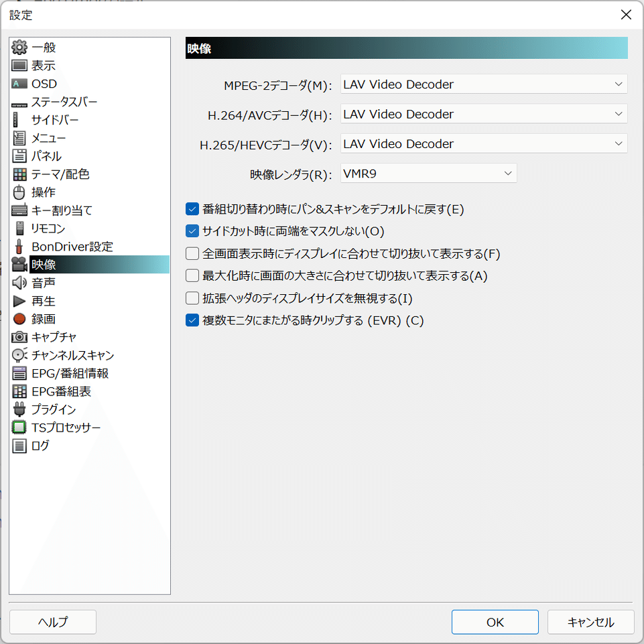Click the camera icon beside キャプチャ
This screenshot has height=644, width=644.
point(19,337)
